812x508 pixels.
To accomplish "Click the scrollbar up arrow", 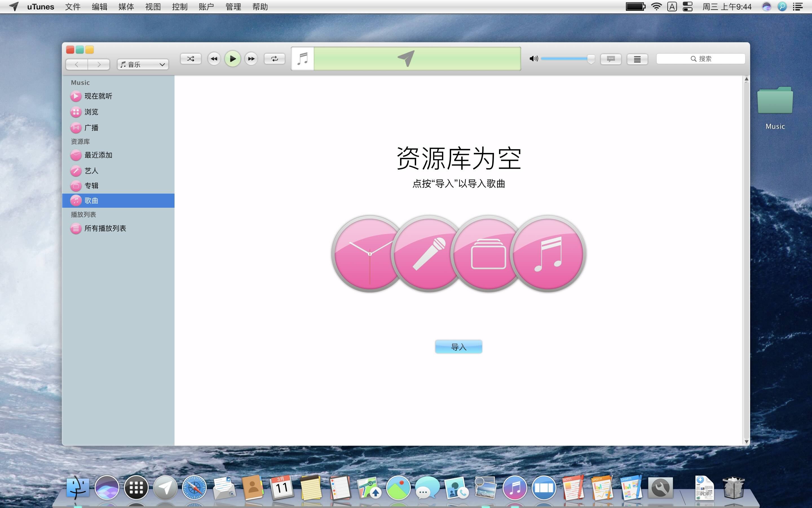I will [747, 79].
